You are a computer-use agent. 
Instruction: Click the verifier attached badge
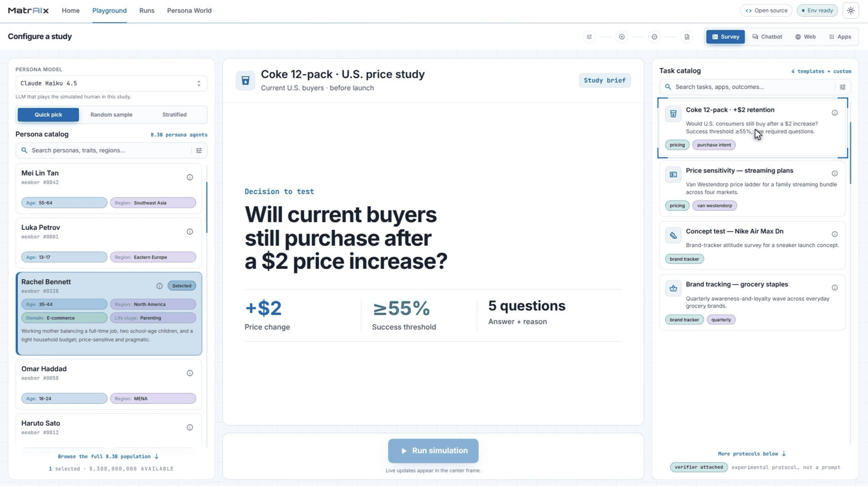click(x=699, y=467)
